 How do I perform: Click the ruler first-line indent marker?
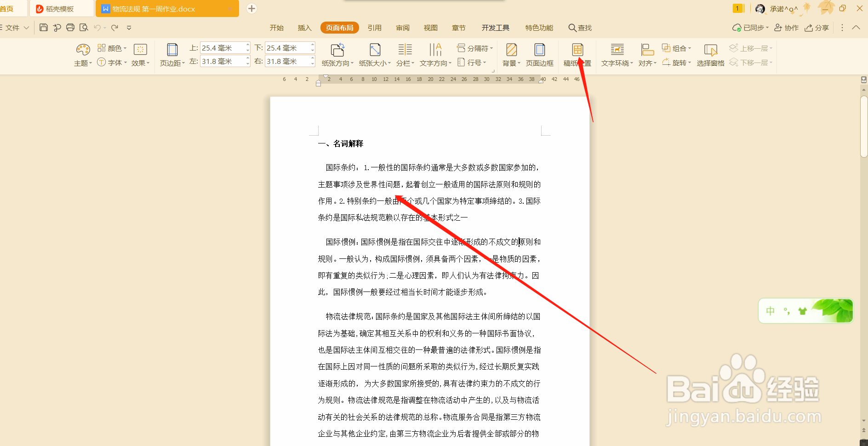tap(326, 76)
